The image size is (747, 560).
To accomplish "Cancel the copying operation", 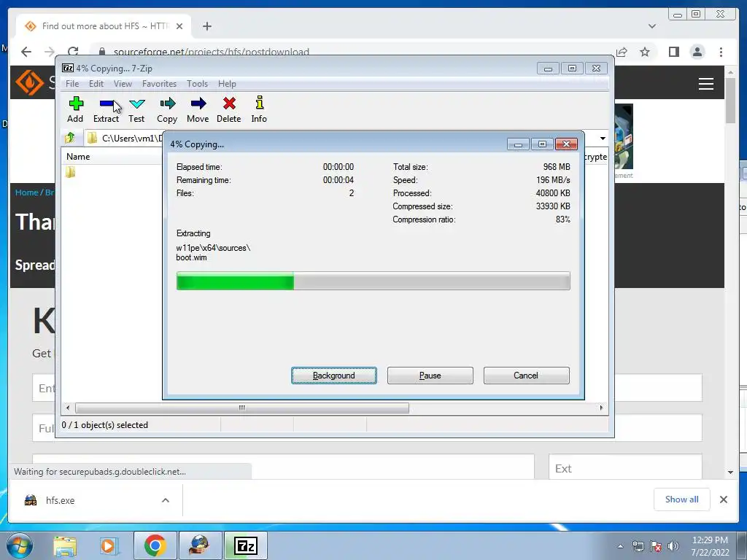I will point(526,376).
